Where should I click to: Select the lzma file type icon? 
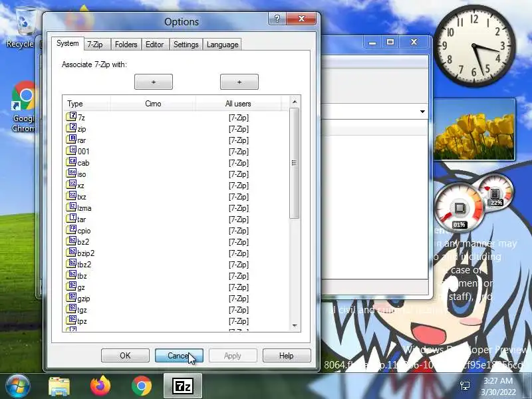click(71, 207)
